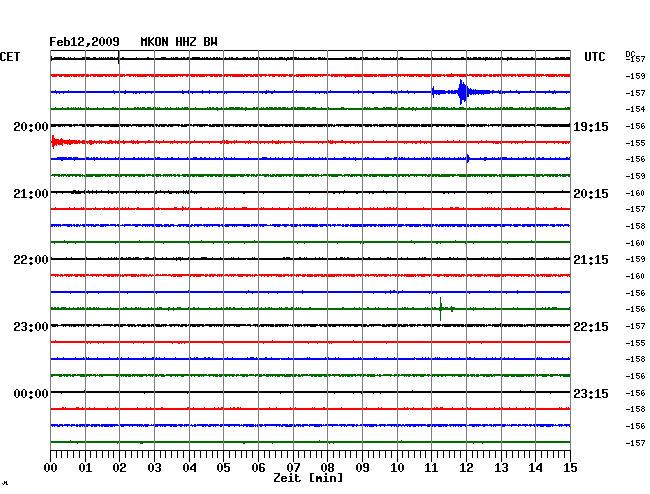Click the 21:15 UTC time label
Screen dimensions: 650x494
591,260
